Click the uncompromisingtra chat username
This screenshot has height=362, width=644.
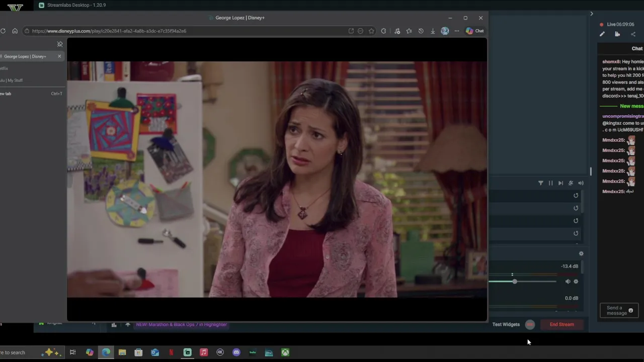[623, 116]
